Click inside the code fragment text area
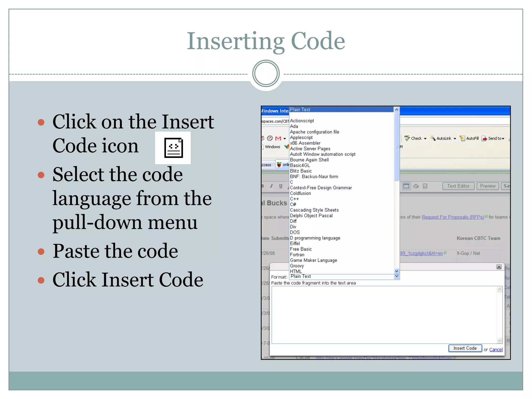This screenshot has height=399, width=532. click(x=384, y=315)
